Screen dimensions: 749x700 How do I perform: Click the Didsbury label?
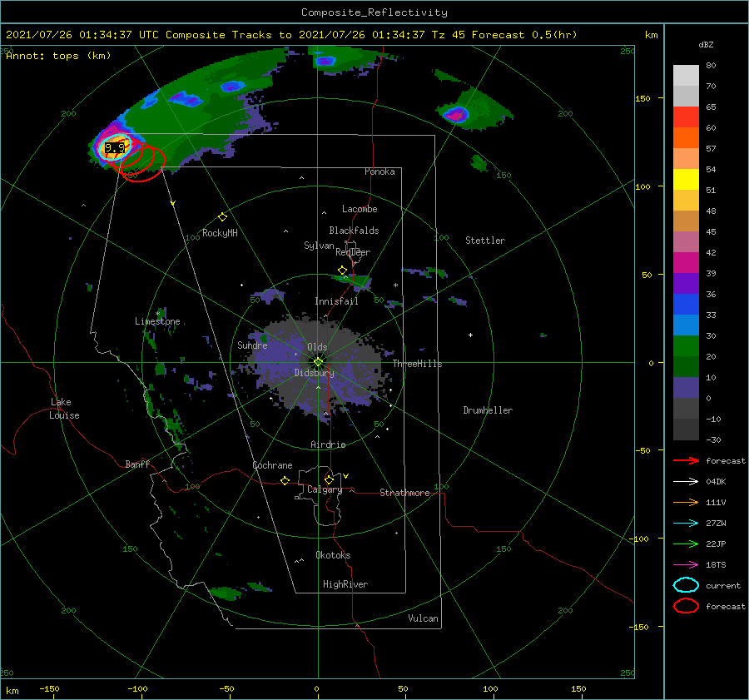(x=315, y=373)
